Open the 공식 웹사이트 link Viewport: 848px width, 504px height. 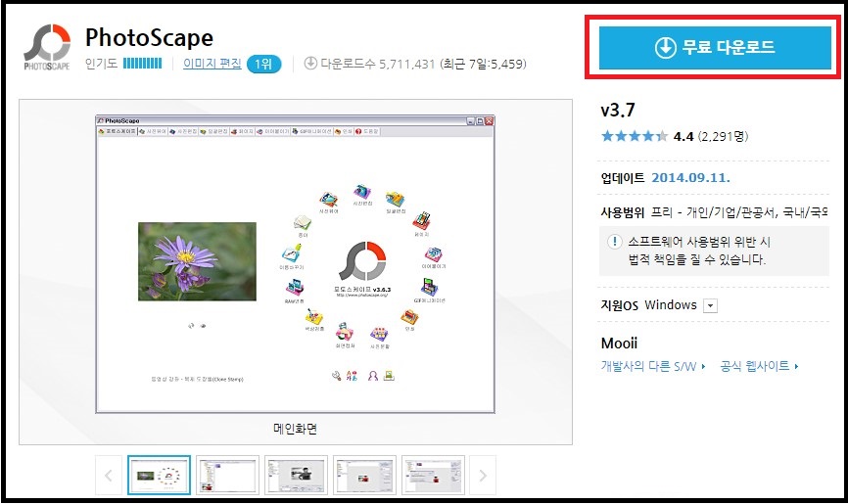(x=759, y=366)
